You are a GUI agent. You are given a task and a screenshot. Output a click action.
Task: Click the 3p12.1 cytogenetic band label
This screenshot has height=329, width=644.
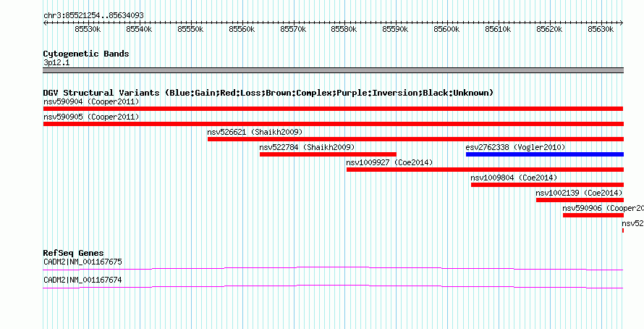56,63
